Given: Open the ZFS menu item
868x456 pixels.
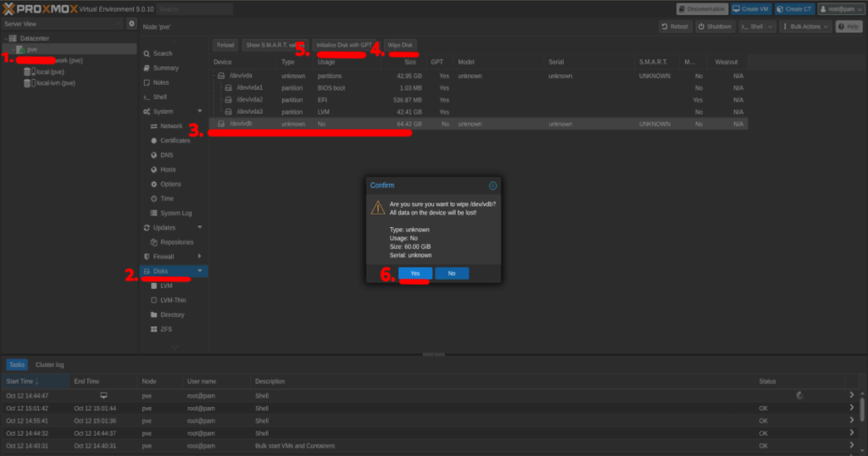Looking at the screenshot, I should click(x=166, y=329).
